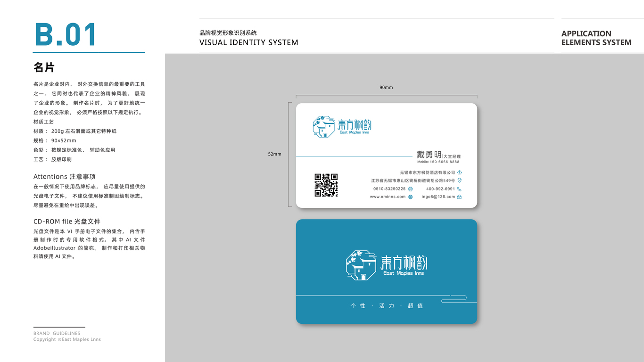Click the website www.eminns.com on the card

pos(388,197)
